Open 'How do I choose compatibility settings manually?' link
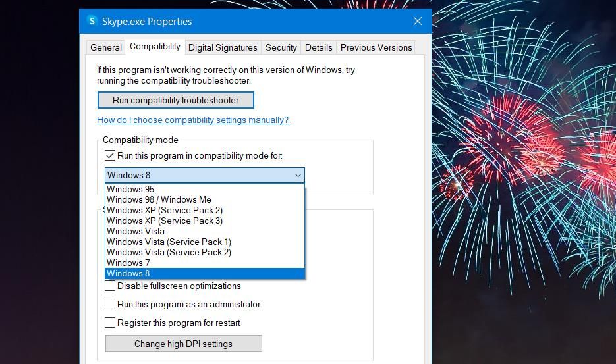This screenshot has height=364, width=616. [193, 120]
